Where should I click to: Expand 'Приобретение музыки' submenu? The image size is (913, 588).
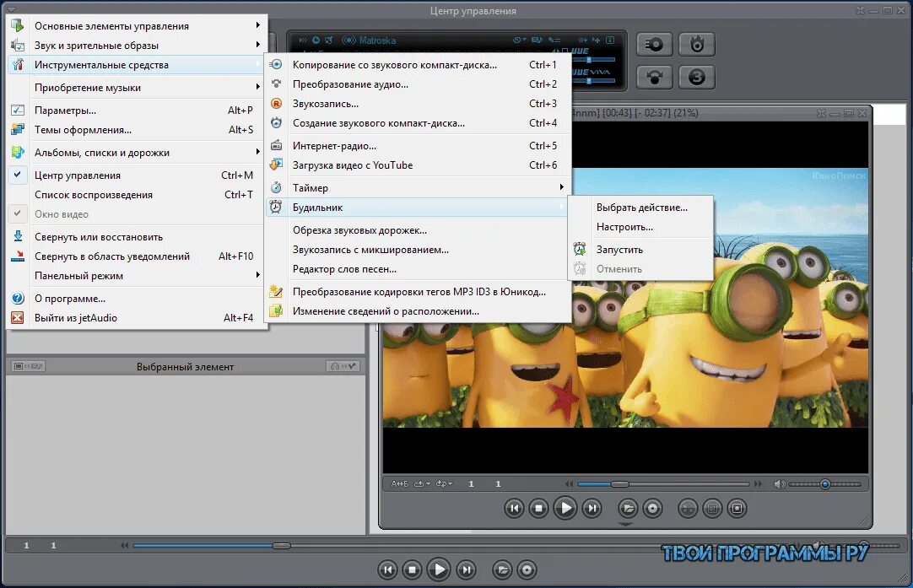(137, 88)
